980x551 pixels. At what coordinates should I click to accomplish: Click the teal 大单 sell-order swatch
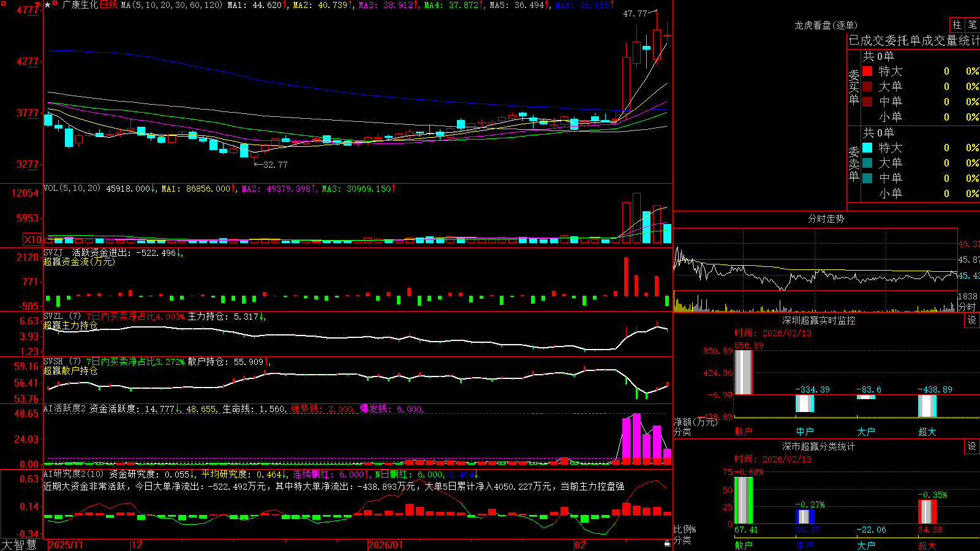(867, 163)
